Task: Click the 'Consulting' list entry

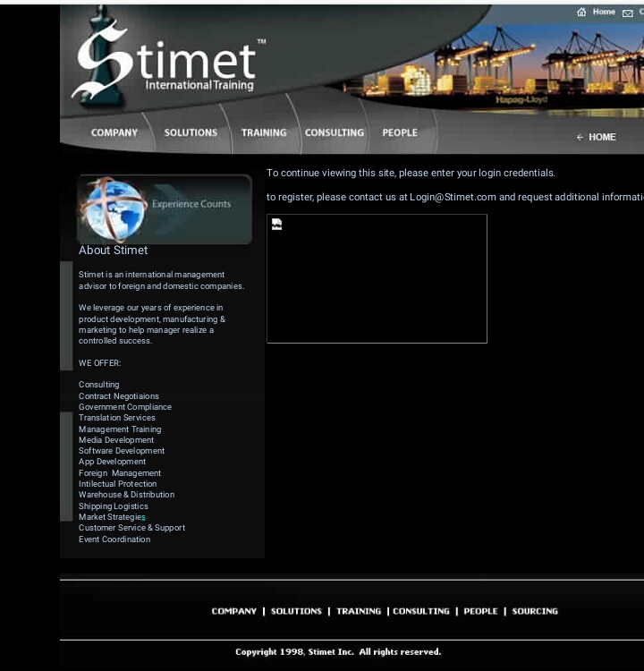Action: 99,385
